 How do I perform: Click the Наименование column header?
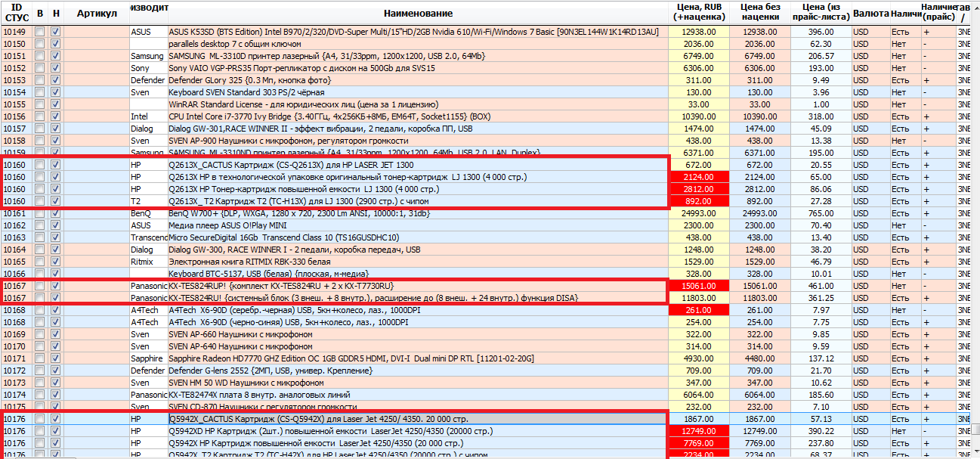pyautogui.click(x=418, y=13)
